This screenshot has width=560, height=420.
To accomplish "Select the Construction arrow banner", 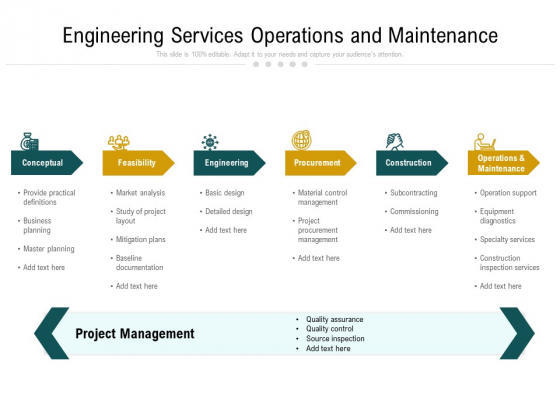I will point(412,162).
